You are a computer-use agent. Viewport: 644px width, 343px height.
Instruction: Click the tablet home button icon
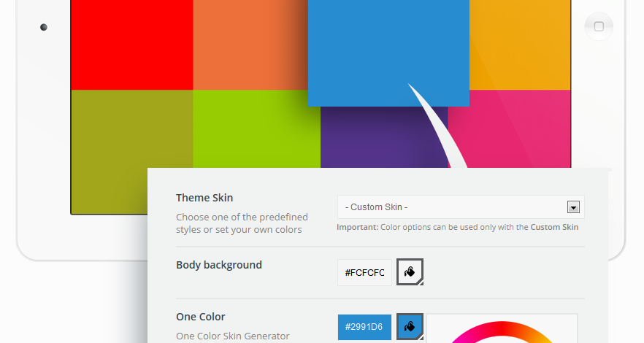pos(599,27)
